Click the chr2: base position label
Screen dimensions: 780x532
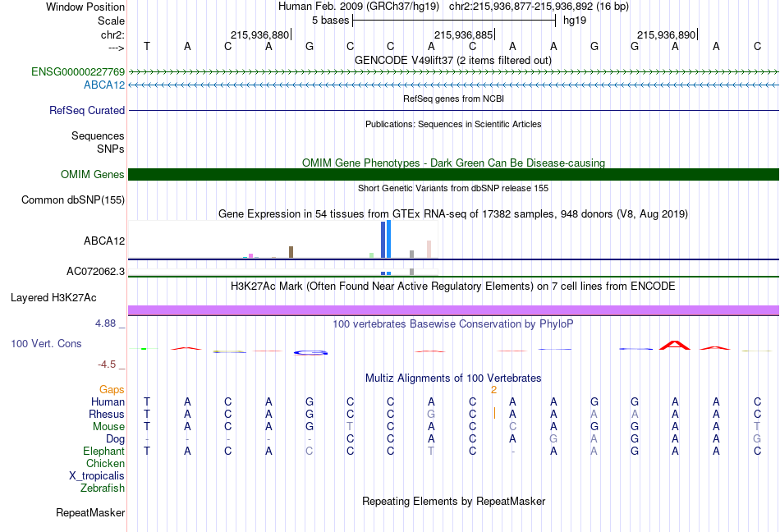coord(113,34)
